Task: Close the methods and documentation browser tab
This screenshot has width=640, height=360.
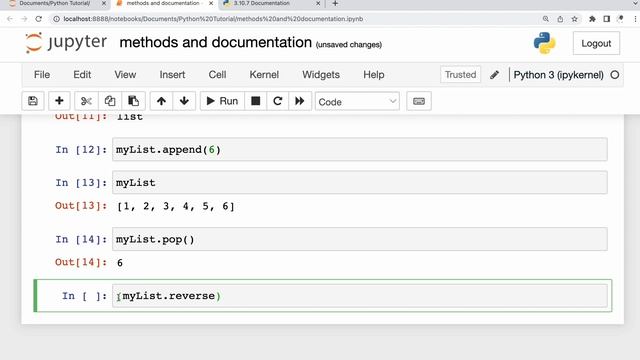Action: click(211, 3)
